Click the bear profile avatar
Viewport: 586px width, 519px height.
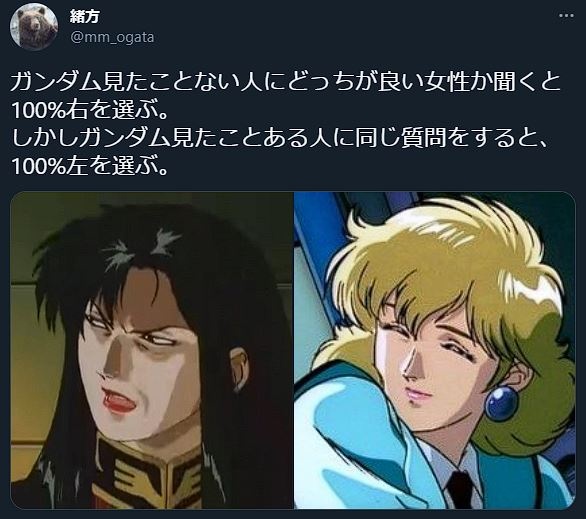[x=34, y=27]
